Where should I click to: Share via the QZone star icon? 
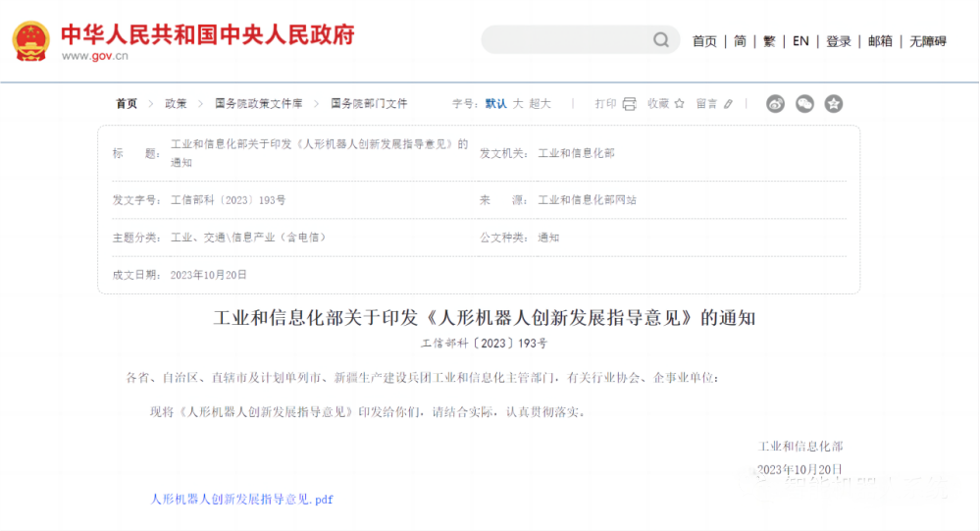pyautogui.click(x=833, y=103)
